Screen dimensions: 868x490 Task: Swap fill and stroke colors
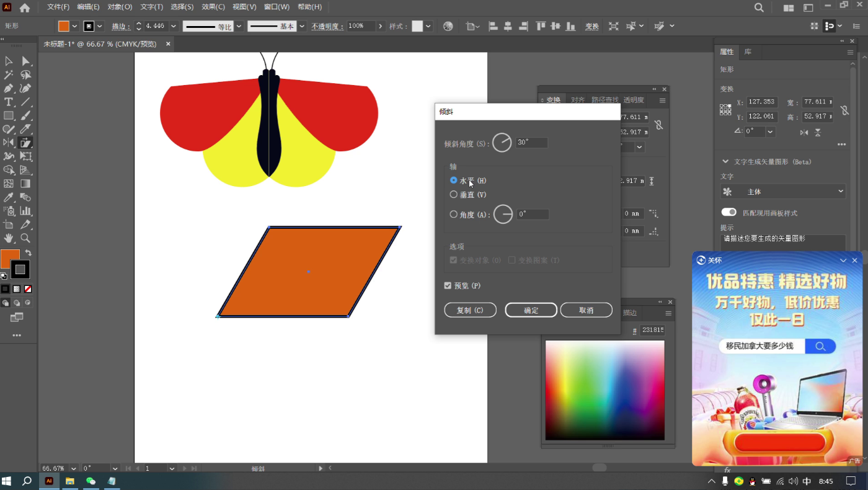pyautogui.click(x=28, y=253)
